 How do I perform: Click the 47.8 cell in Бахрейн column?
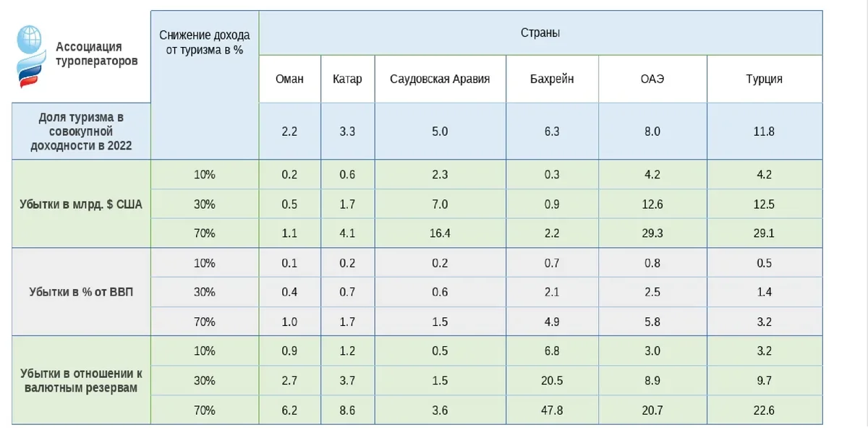(551, 410)
